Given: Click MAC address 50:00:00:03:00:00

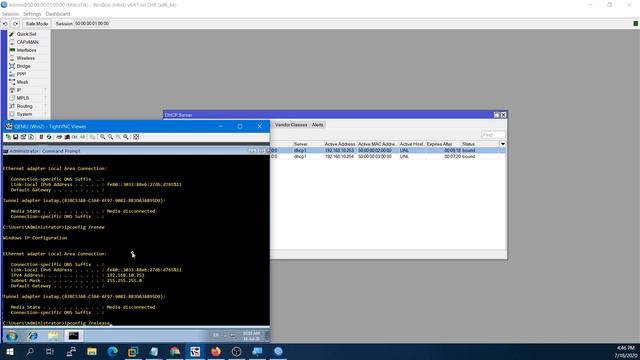Looking at the screenshot, I should tap(375, 156).
